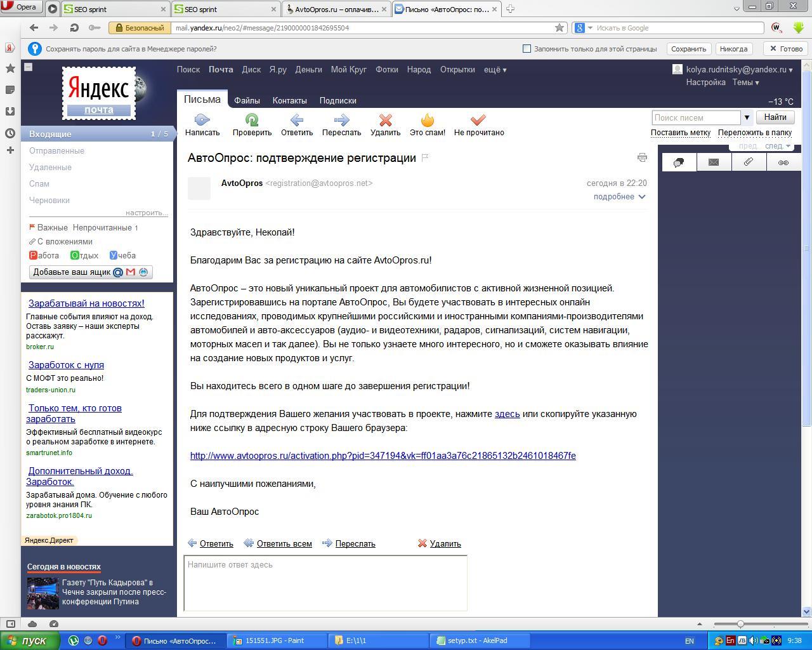Click 'Ответить всем' below the message
Image resolution: width=812 pixels, height=650 pixels.
pyautogui.click(x=284, y=544)
